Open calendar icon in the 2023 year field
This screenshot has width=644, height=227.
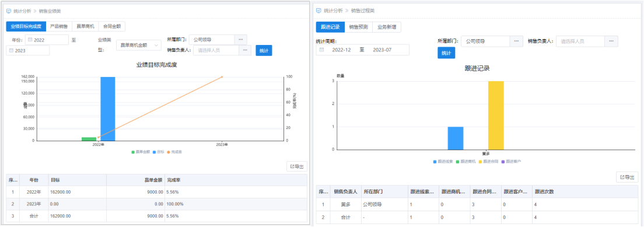pos(11,51)
